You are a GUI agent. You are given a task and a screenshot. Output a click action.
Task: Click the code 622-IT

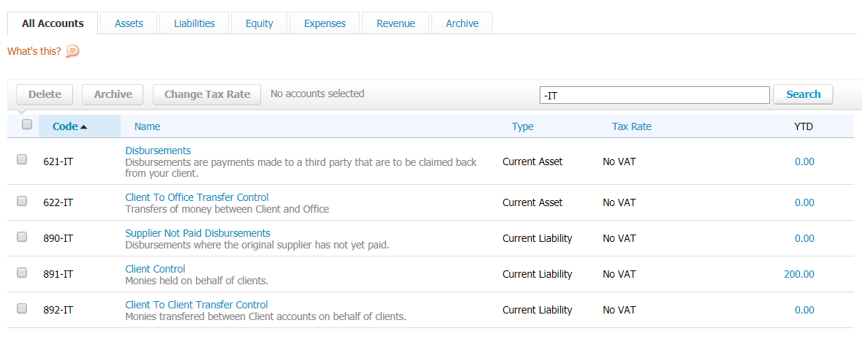click(58, 202)
